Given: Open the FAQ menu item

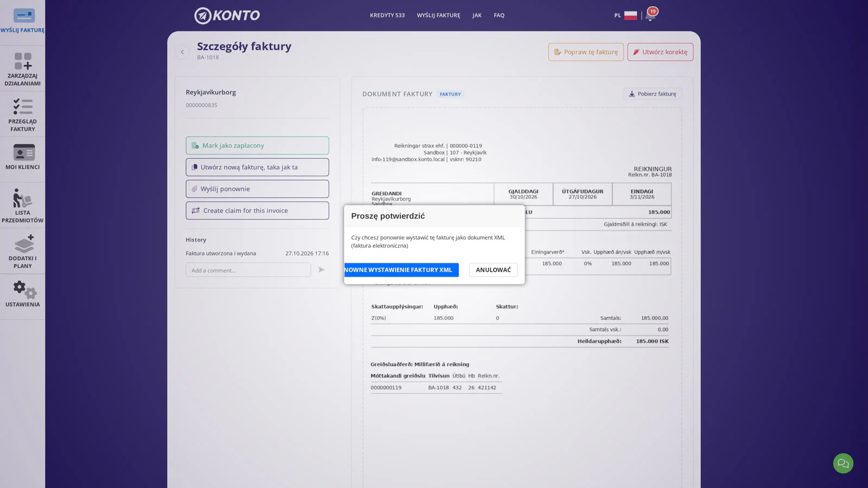Looking at the screenshot, I should 499,15.
